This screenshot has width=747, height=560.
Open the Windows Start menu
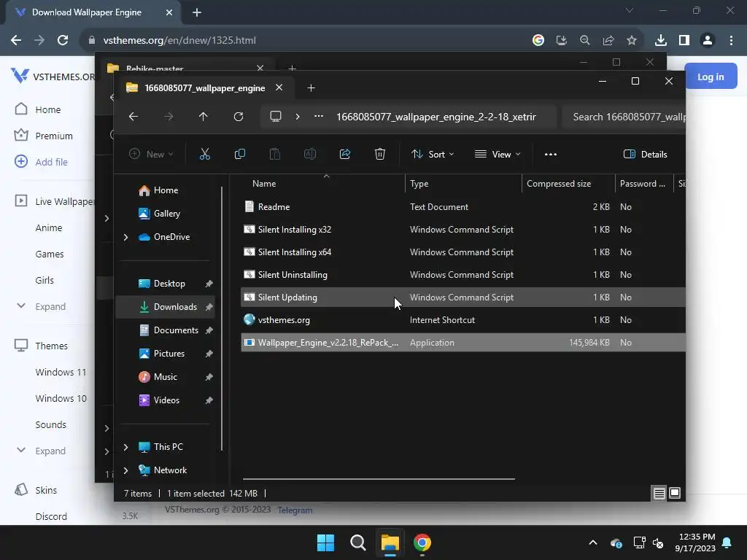pos(325,542)
